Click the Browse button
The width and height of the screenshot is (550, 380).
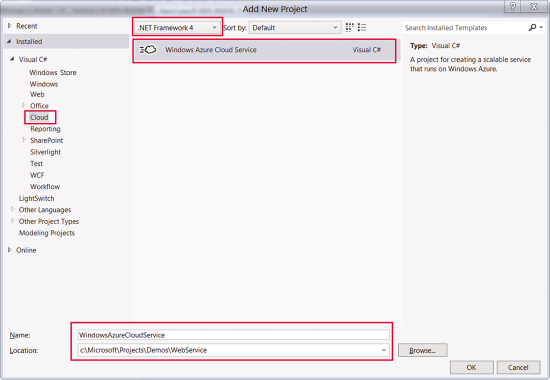[423, 350]
